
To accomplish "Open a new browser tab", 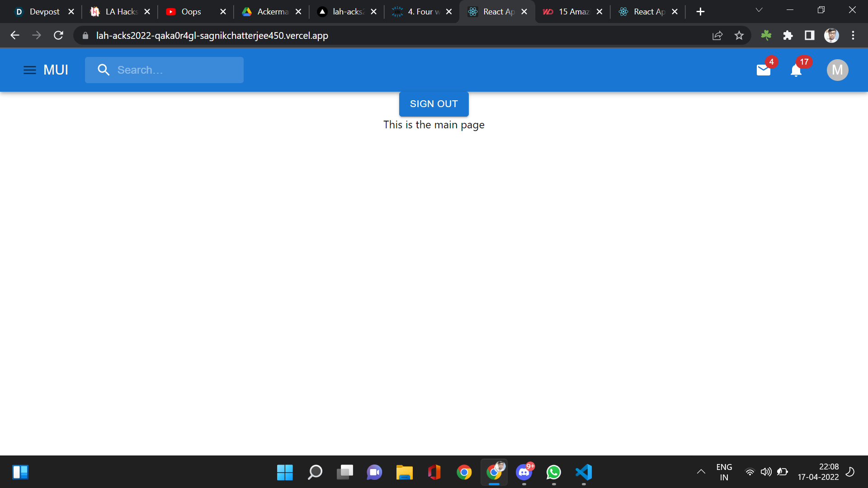I will [700, 12].
